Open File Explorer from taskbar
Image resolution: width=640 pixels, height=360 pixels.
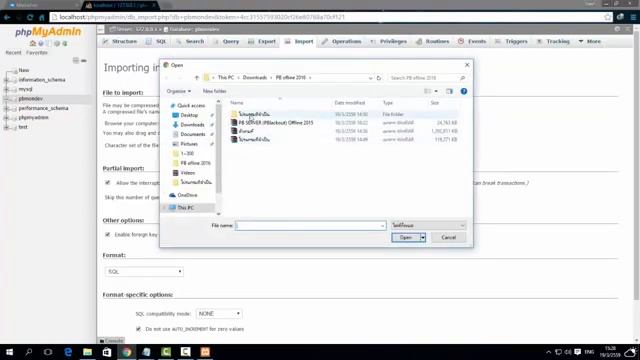pos(87,352)
